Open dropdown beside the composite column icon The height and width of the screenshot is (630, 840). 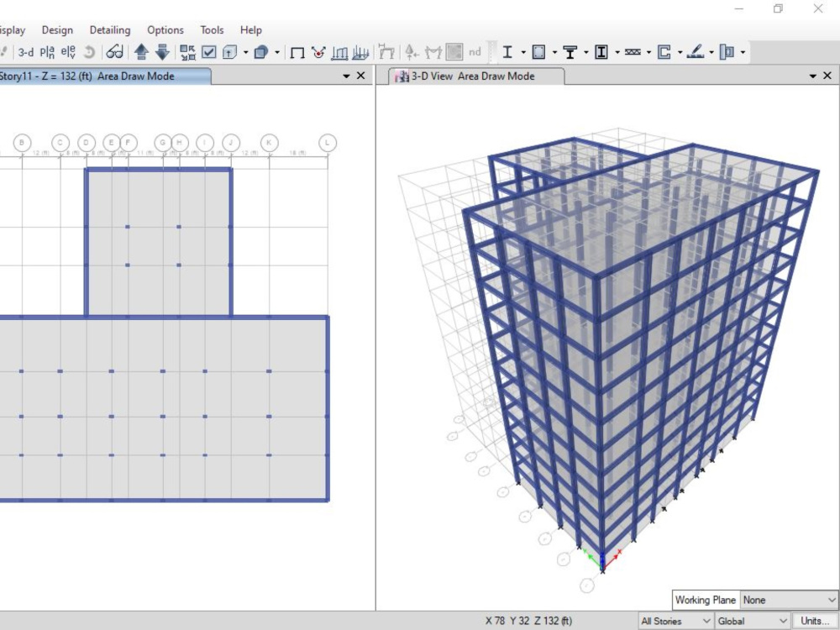[x=617, y=52]
